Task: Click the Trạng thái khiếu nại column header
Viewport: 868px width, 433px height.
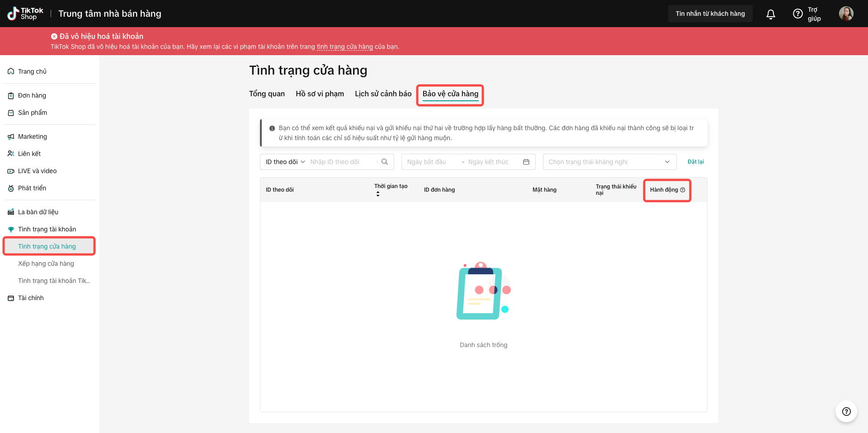Action: tap(616, 190)
